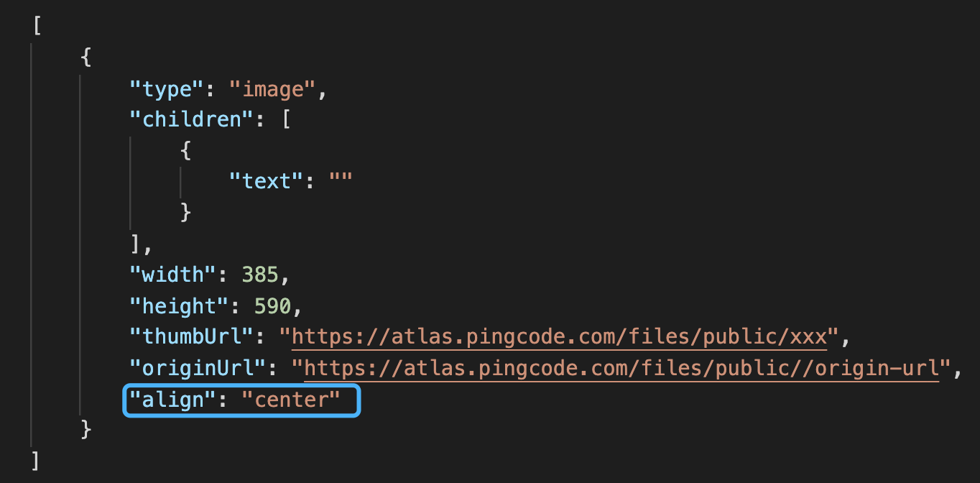Open the thumbUrl atlas.pingcode.com link
Viewport: 980px width, 483px height.
559,337
